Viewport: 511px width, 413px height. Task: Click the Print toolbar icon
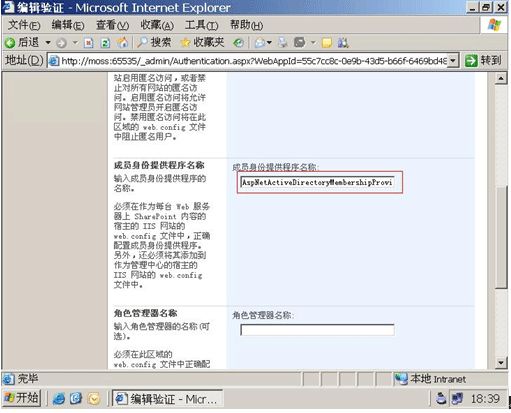283,43
